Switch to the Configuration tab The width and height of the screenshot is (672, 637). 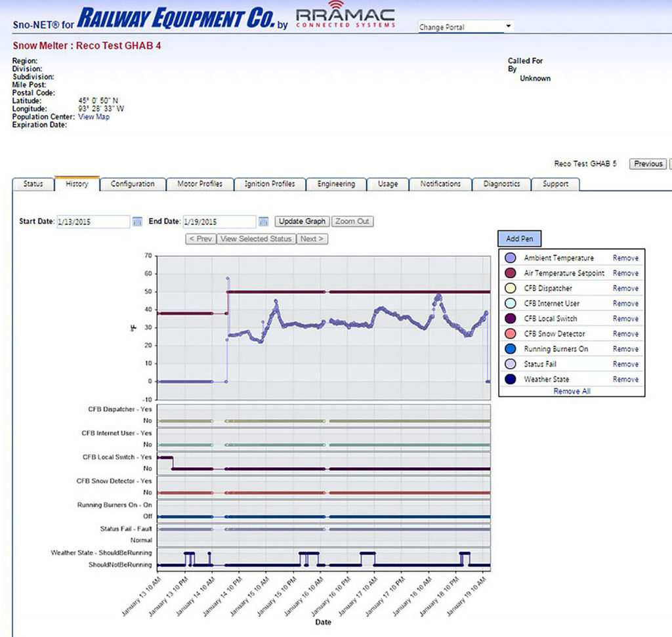(x=133, y=184)
